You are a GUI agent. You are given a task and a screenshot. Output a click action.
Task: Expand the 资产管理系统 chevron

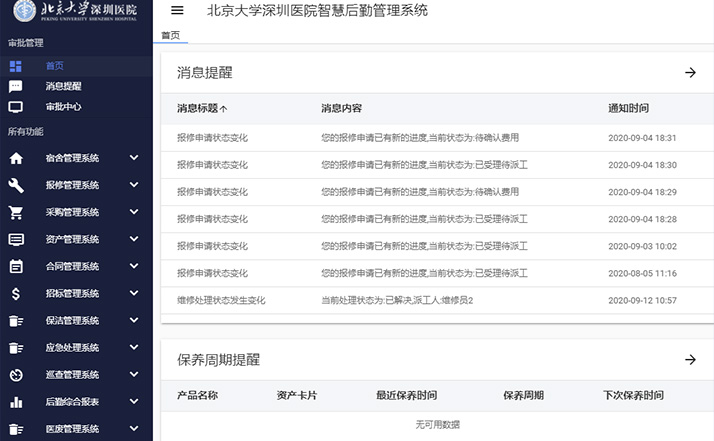point(134,239)
